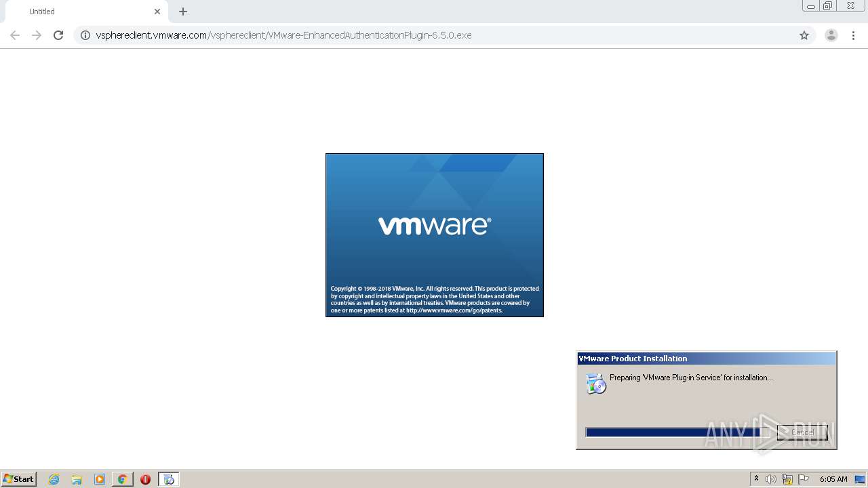Click the VMware copyright notice text

pos(435,300)
